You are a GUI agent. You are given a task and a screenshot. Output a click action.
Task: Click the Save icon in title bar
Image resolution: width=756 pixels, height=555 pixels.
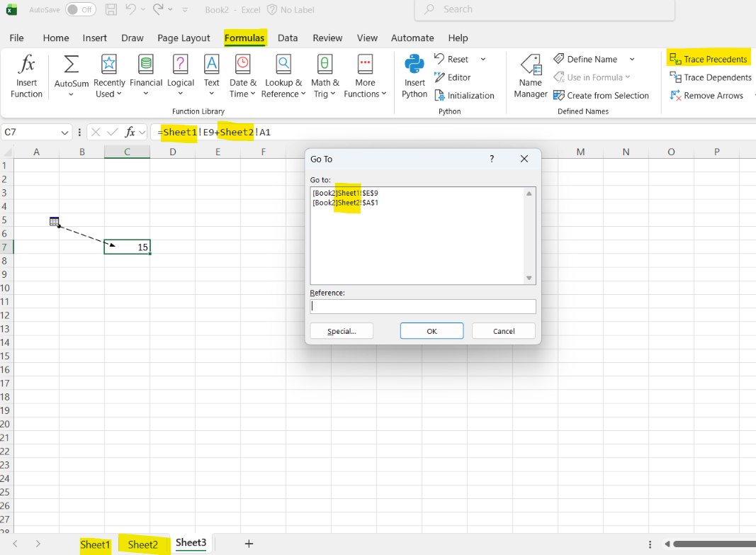point(111,10)
